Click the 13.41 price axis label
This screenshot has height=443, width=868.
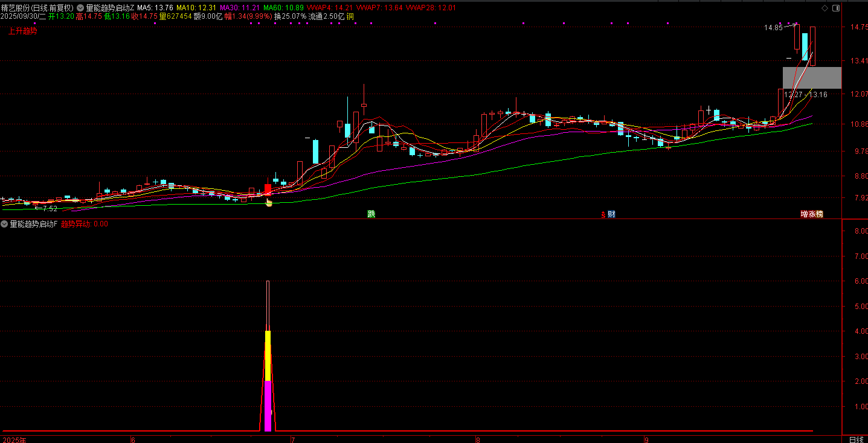click(x=858, y=62)
